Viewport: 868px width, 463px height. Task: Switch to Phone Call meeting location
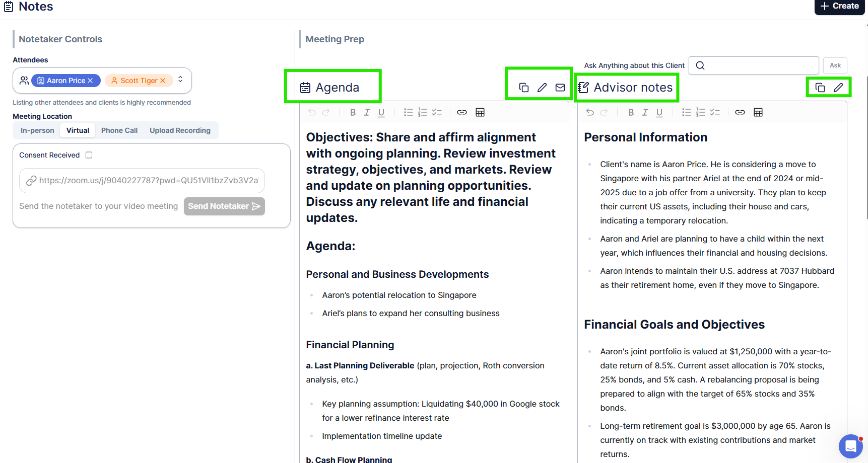(119, 130)
